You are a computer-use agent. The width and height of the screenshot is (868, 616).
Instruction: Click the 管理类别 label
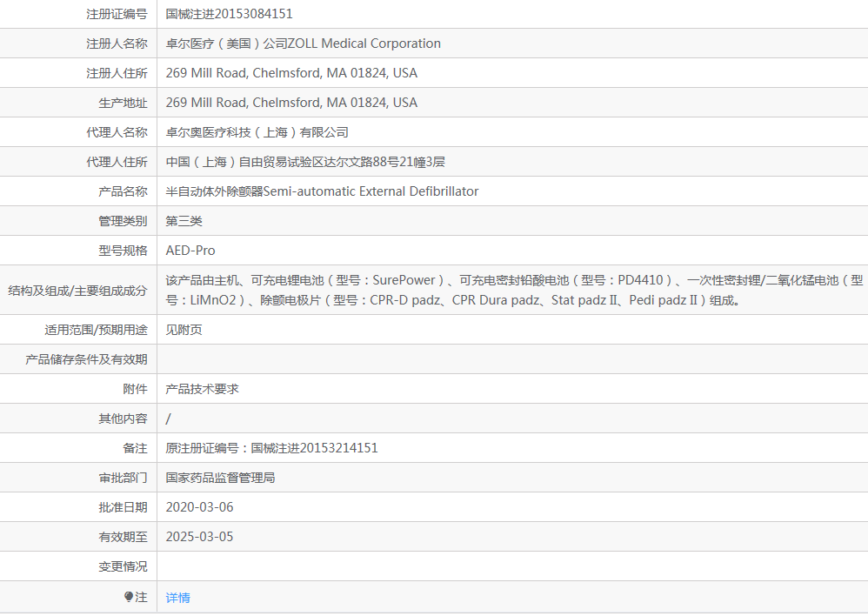(123, 221)
